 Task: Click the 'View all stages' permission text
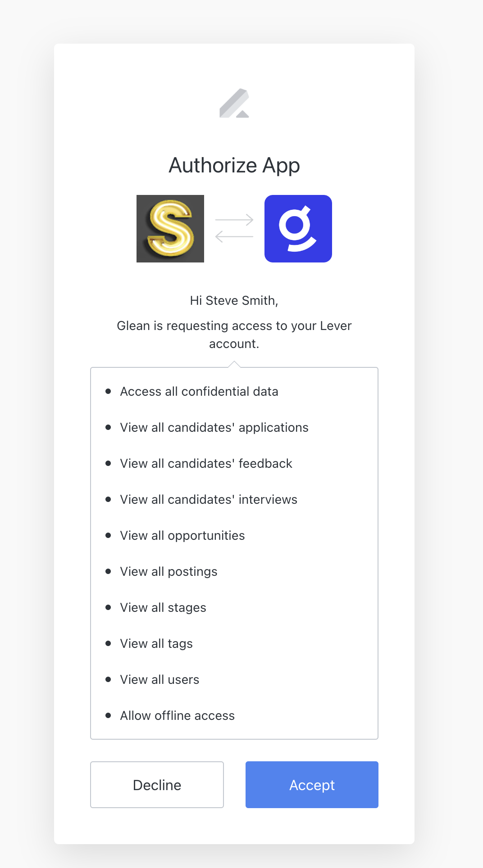click(x=163, y=607)
